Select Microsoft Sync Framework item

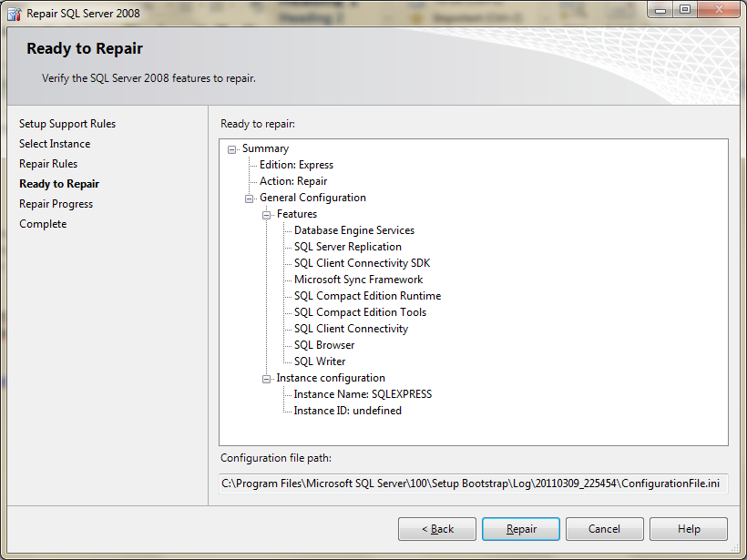tap(358, 280)
